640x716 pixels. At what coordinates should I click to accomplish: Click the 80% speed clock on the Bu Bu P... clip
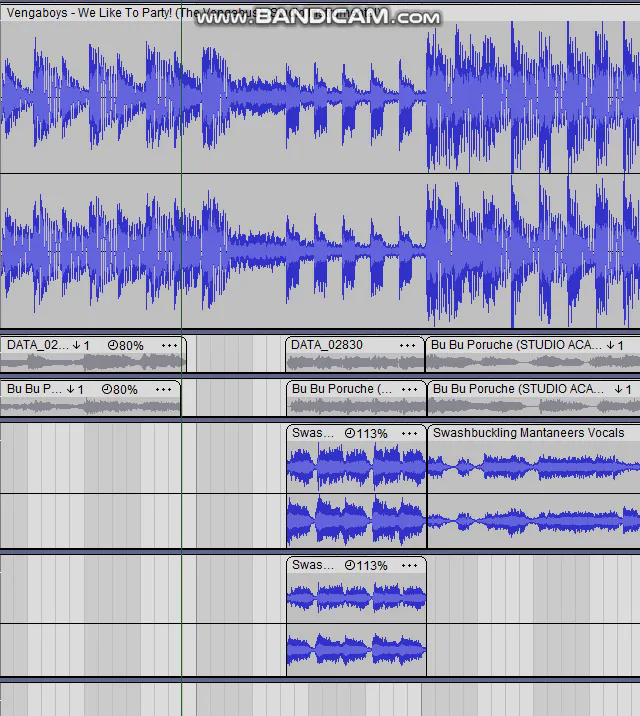click(120, 389)
